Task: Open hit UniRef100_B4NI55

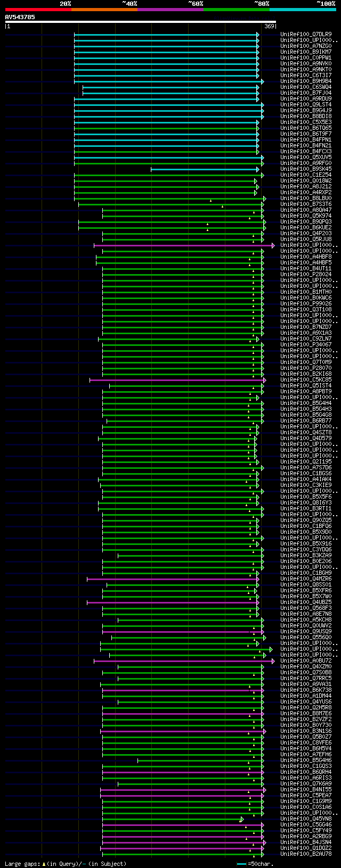Action: pos(306,790)
